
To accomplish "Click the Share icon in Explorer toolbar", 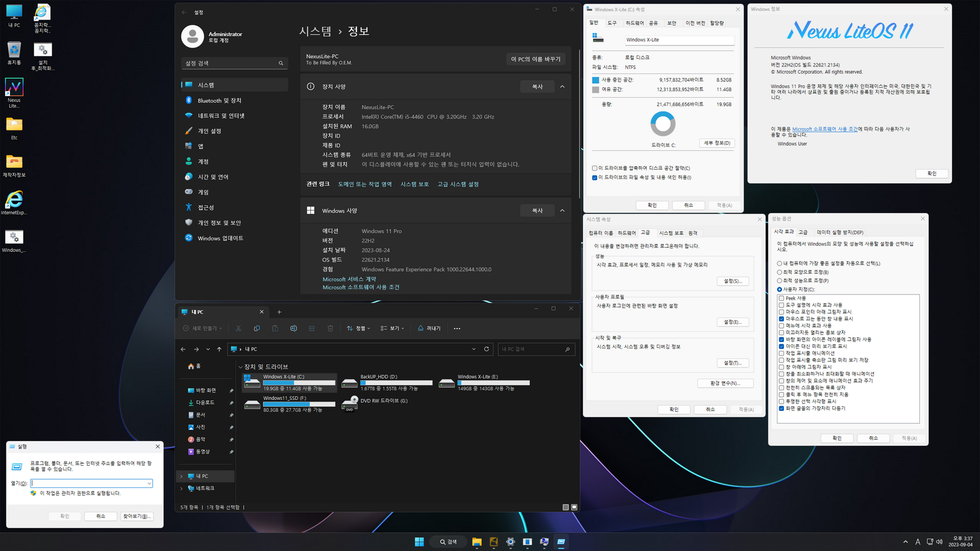I will pyautogui.click(x=312, y=328).
